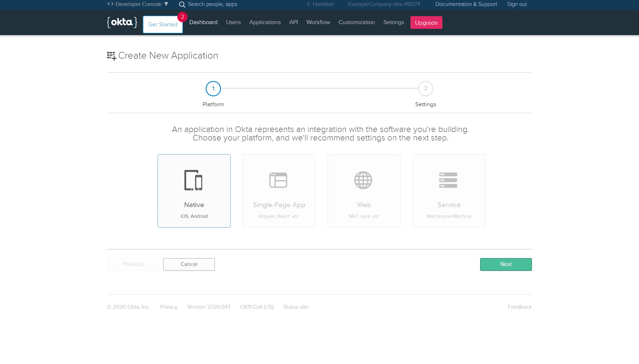Click the Create New Application grid icon

112,56
